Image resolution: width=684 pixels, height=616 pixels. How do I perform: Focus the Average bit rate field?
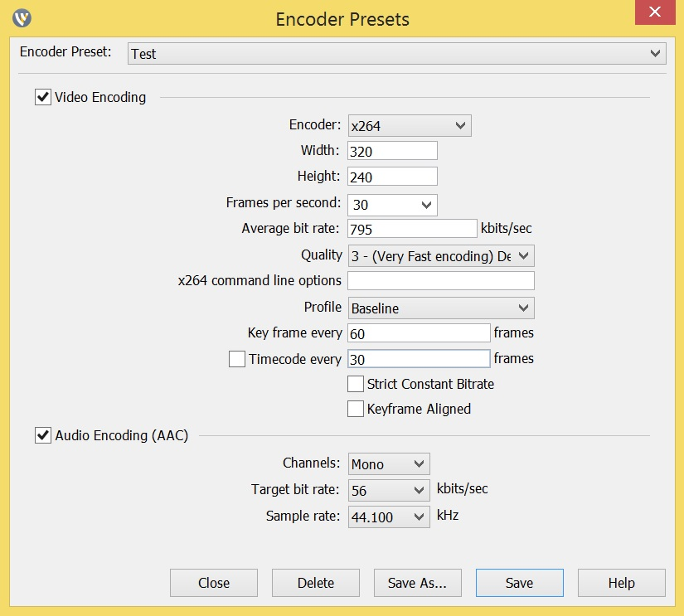412,229
